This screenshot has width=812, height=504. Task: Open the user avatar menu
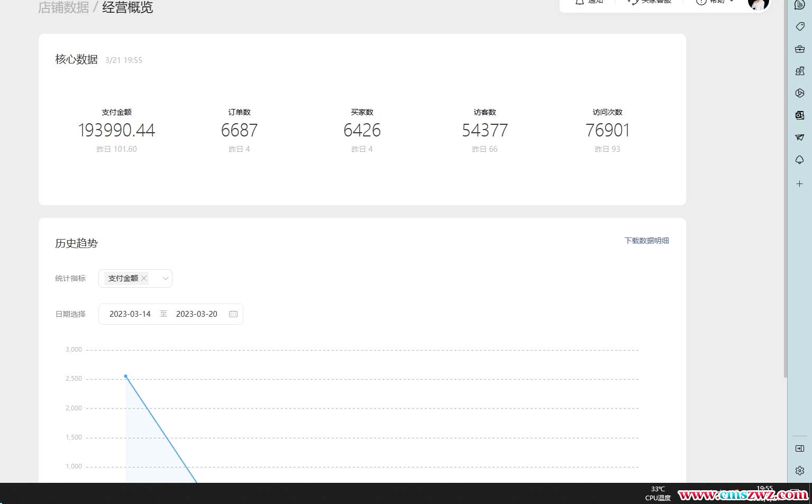(x=758, y=4)
